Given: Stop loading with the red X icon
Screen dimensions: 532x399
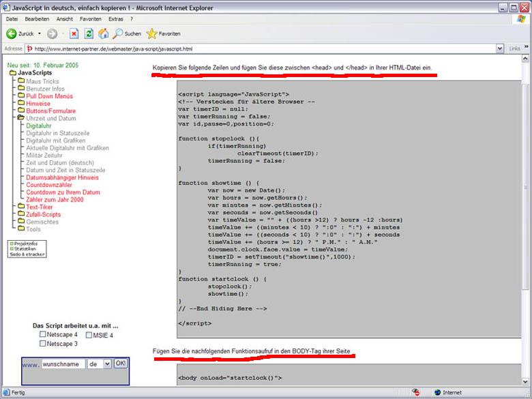Looking at the screenshot, I should click(x=74, y=33).
